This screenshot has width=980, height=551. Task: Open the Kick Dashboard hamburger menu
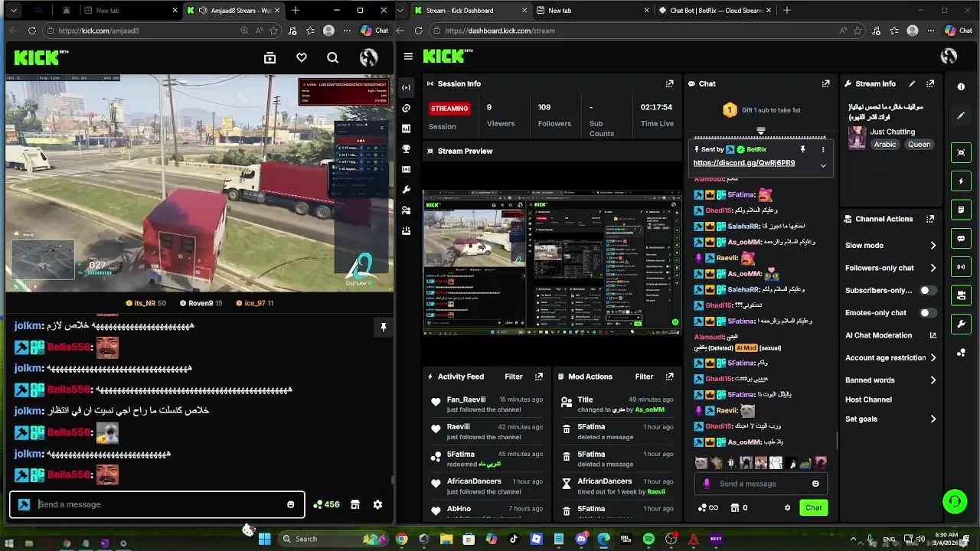pos(408,57)
